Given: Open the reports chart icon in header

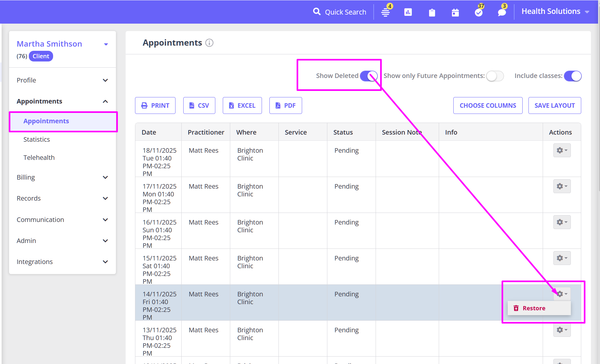Looking at the screenshot, I should click(408, 12).
